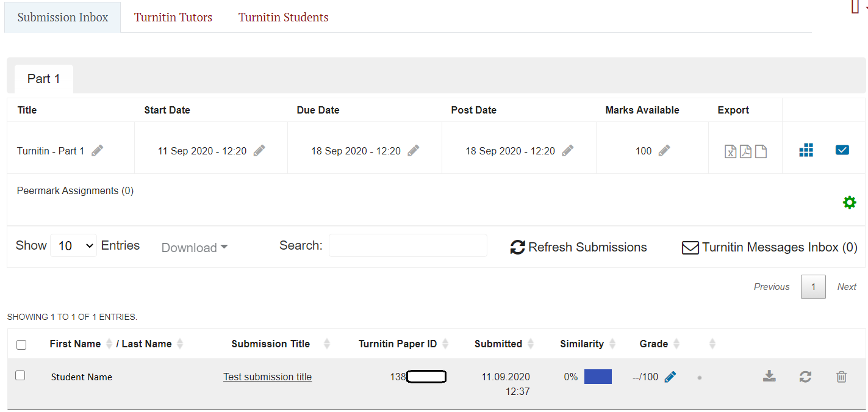Select the Student Name row checkbox
Viewport: 868px width, 412px height.
[x=20, y=375]
